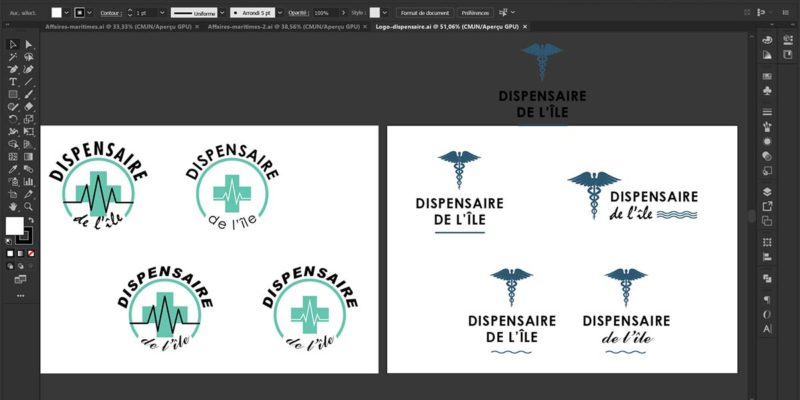Choose the Rectangle shape tool

13,93
